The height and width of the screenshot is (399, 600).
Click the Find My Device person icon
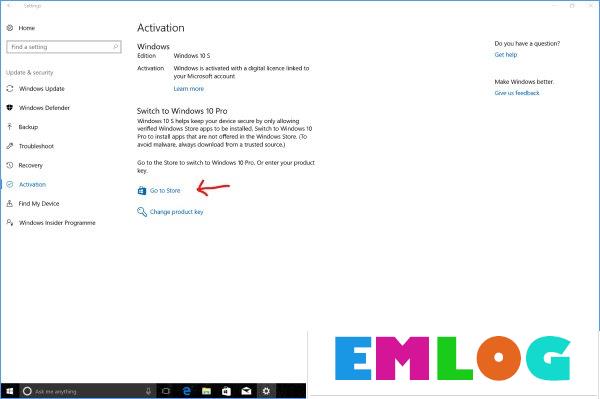click(x=10, y=204)
